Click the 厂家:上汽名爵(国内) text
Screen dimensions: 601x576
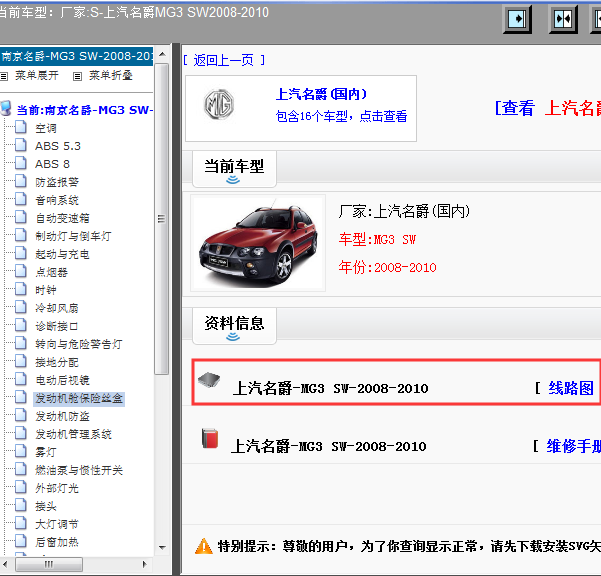[x=404, y=211]
